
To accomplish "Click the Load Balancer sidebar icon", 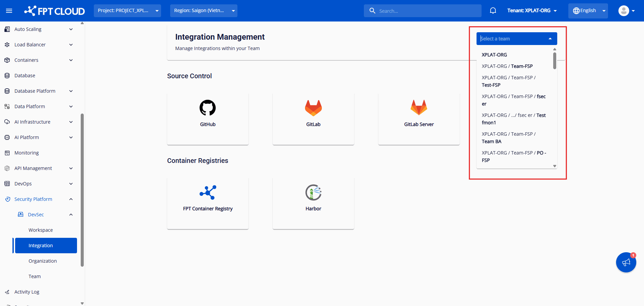I will click(x=7, y=45).
